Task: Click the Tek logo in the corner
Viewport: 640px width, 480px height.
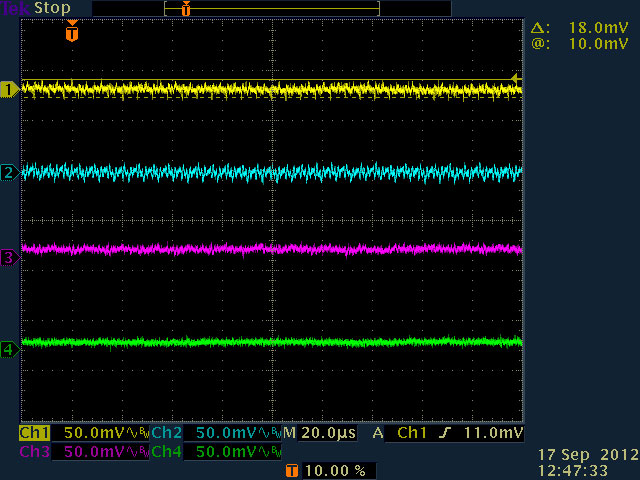Action: 15,8
